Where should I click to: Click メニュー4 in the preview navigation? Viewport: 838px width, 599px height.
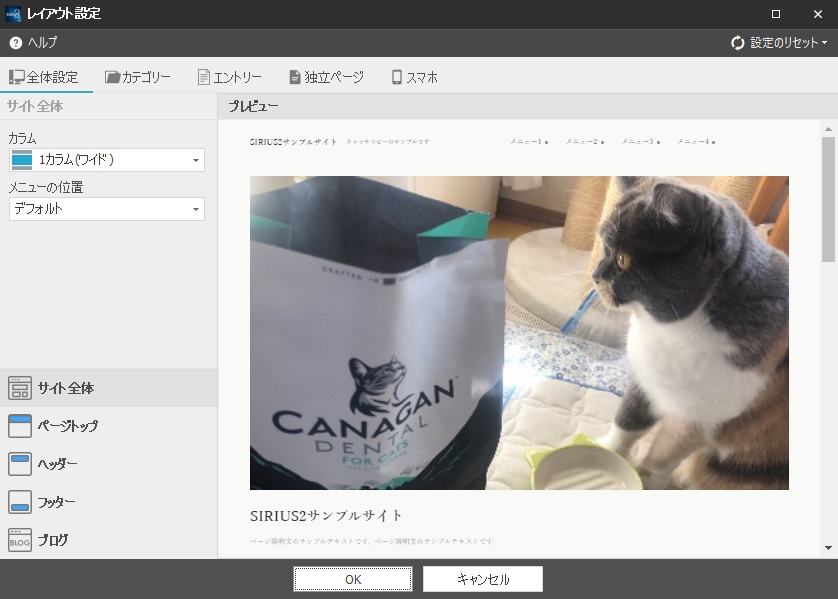pyautogui.click(x=696, y=142)
